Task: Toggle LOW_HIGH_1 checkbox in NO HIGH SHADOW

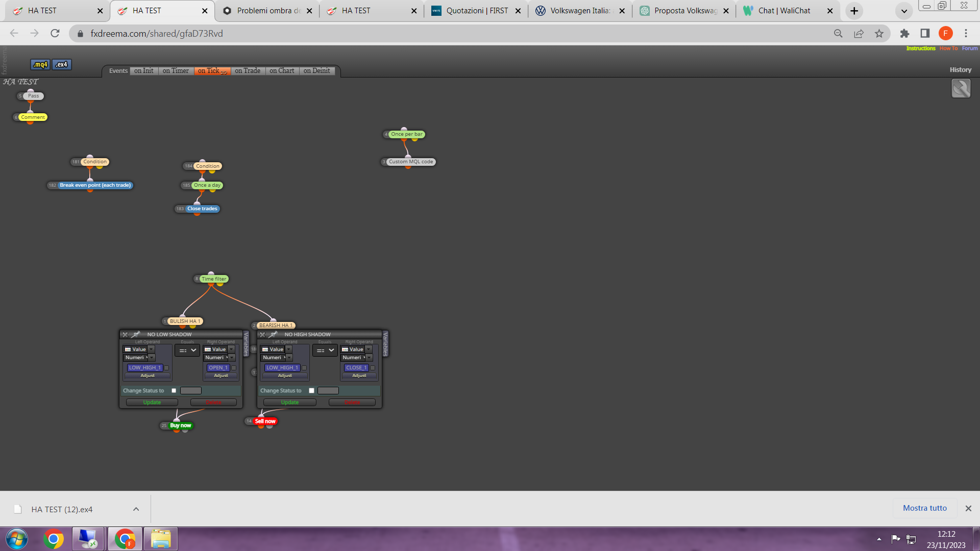Action: (304, 368)
